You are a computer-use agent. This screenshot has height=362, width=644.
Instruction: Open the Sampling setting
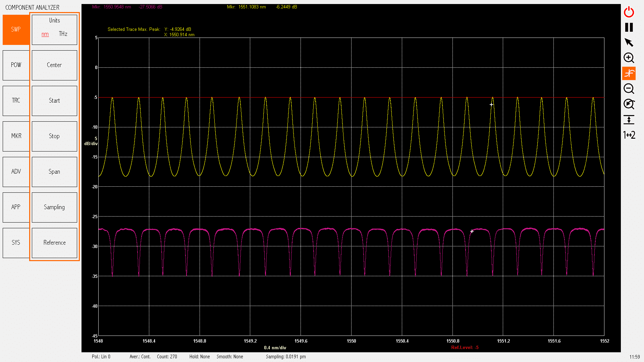[x=54, y=207]
